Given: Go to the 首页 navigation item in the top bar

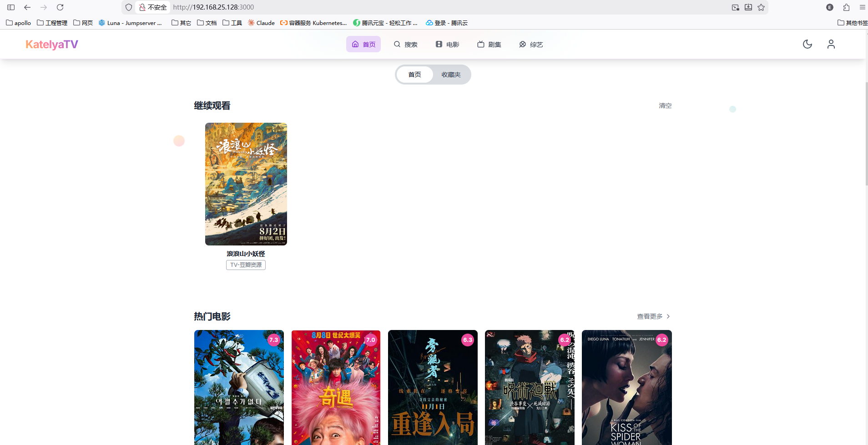Looking at the screenshot, I should (363, 44).
